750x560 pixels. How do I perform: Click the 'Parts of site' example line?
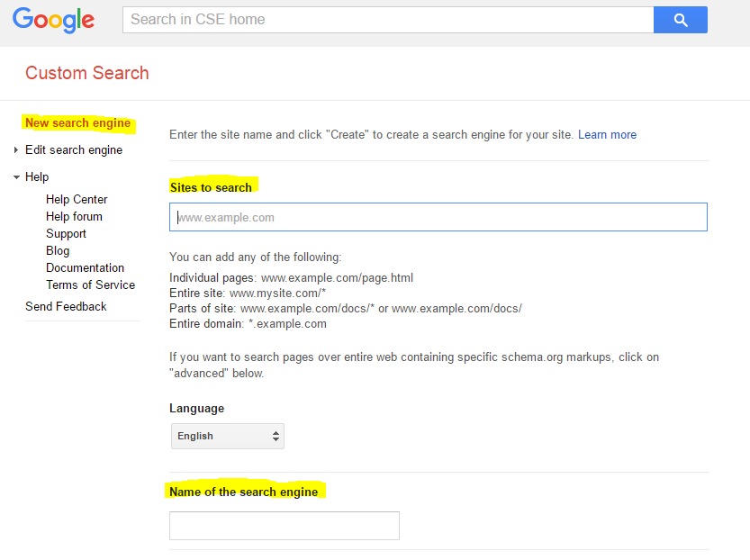coord(346,309)
